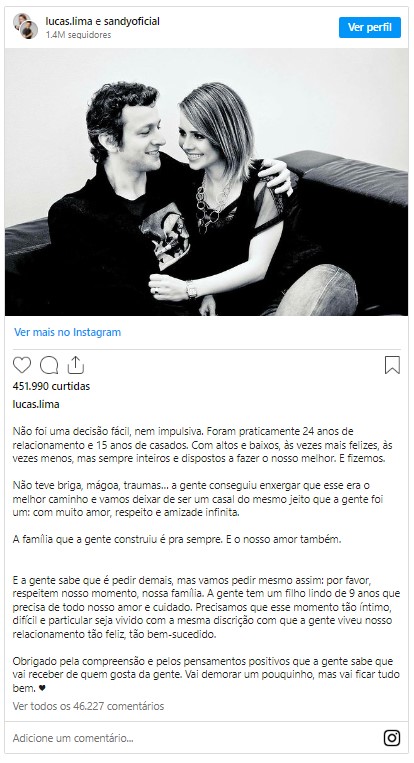The height and width of the screenshot is (763, 414).
Task: Open the black-and-white couple photo
Action: point(206,182)
